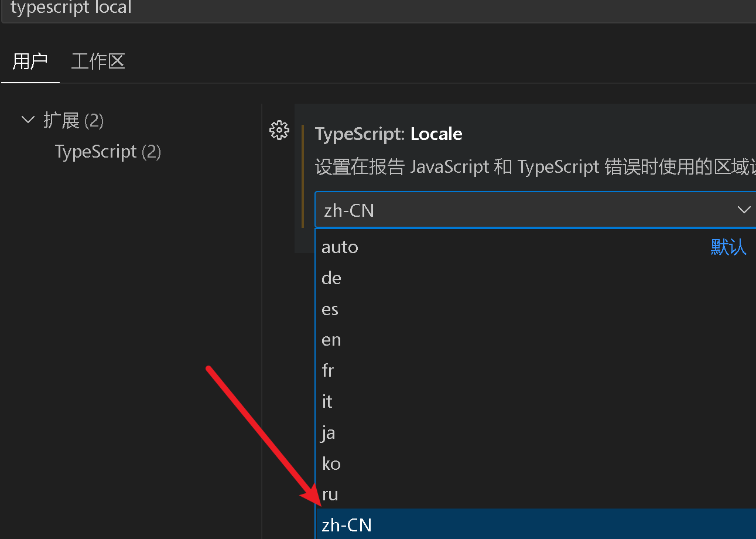Choose the en locale option
The image size is (756, 539).
tap(535, 340)
